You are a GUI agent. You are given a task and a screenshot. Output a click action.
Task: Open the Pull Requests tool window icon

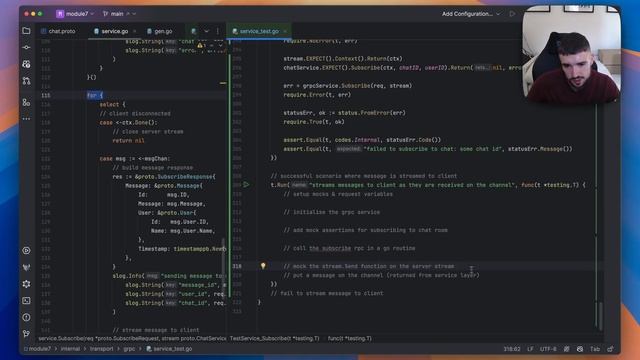point(27,81)
